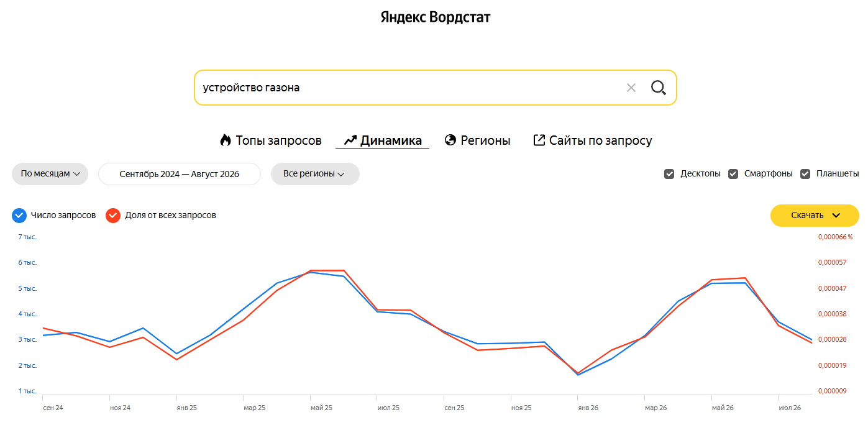This screenshot has height=425, width=868.
Task: Click the янв 26 axis label
Action: [588, 408]
